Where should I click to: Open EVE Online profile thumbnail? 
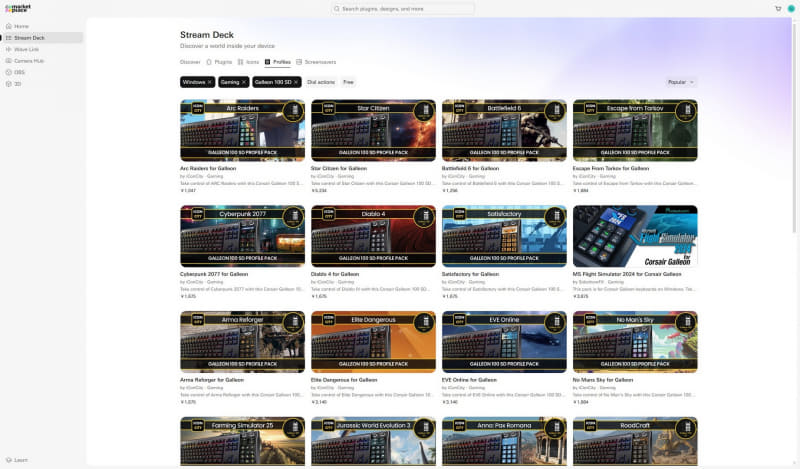pos(504,342)
